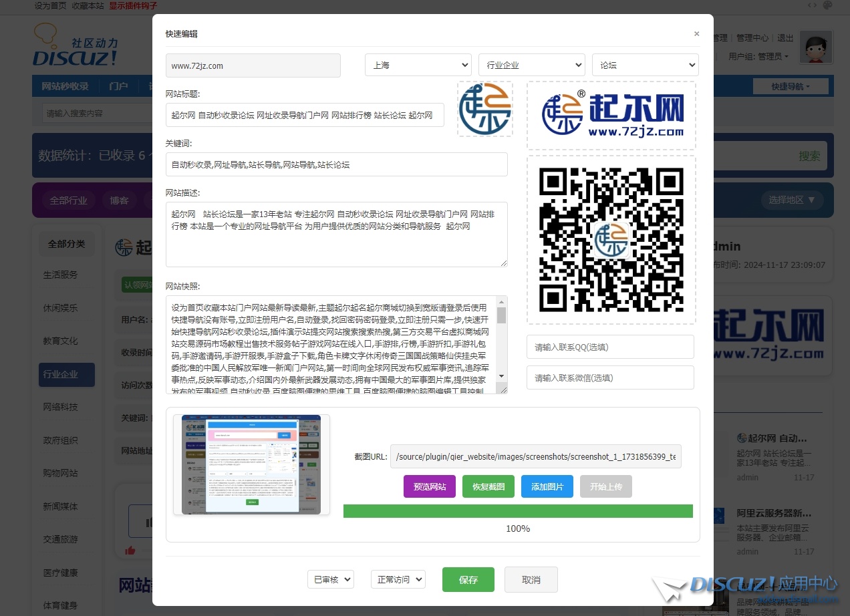850x616 pixels.
Task: Click the blue 添加图片 button
Action: (547, 486)
